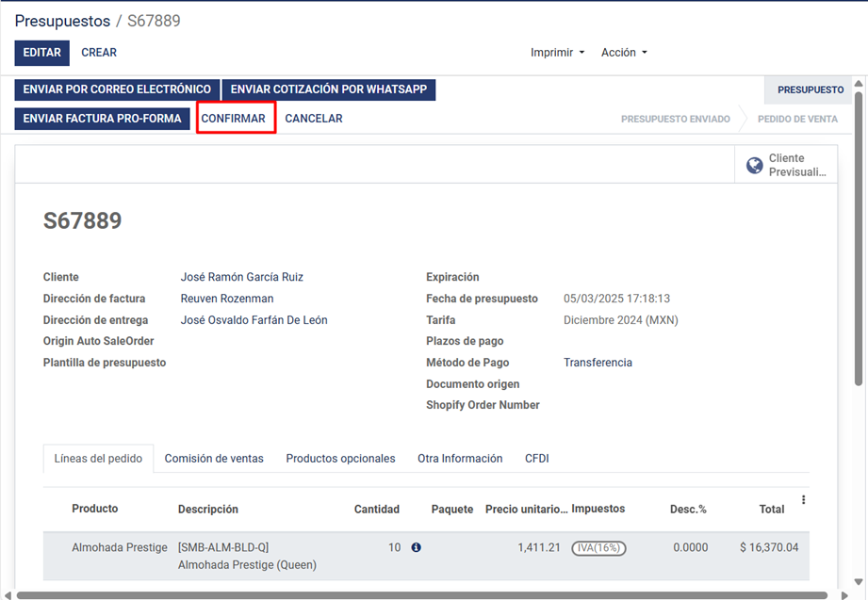This screenshot has height=600, width=868.
Task: Click the discount value 0.0000
Action: 690,547
